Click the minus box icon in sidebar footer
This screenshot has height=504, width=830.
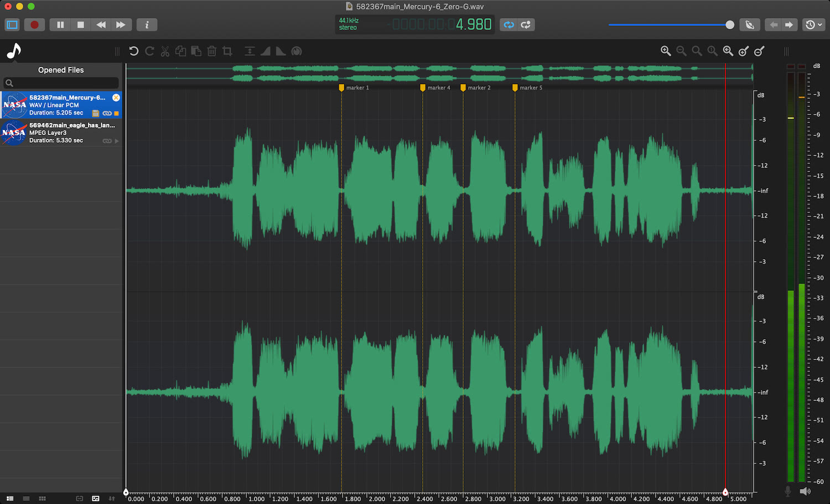[80, 498]
